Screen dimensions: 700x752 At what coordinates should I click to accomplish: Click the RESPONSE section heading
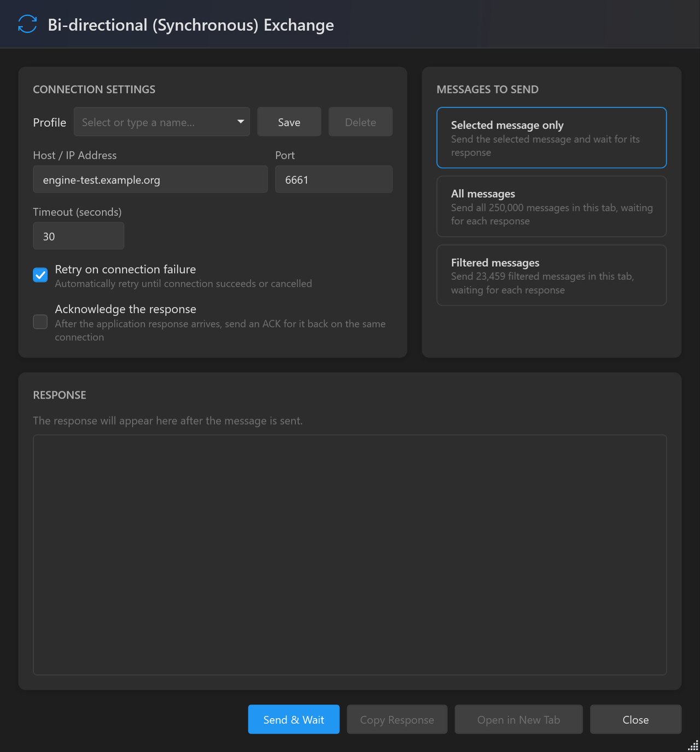(x=60, y=395)
